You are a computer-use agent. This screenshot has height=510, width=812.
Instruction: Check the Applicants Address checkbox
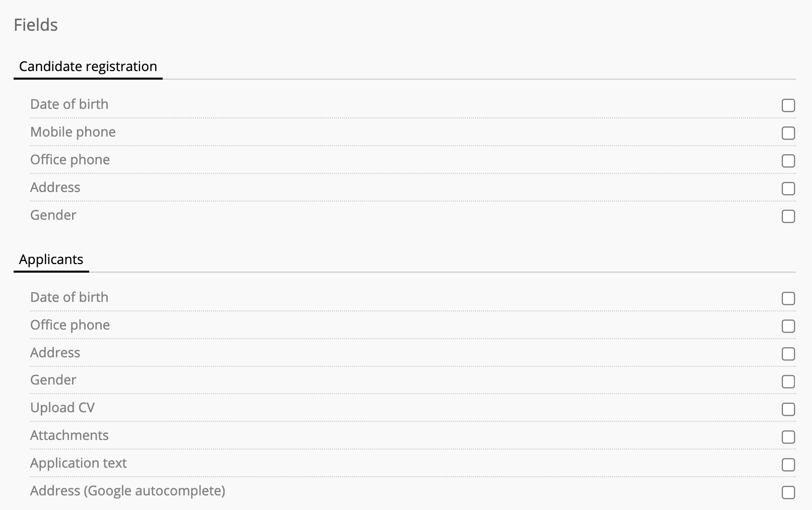(x=788, y=354)
